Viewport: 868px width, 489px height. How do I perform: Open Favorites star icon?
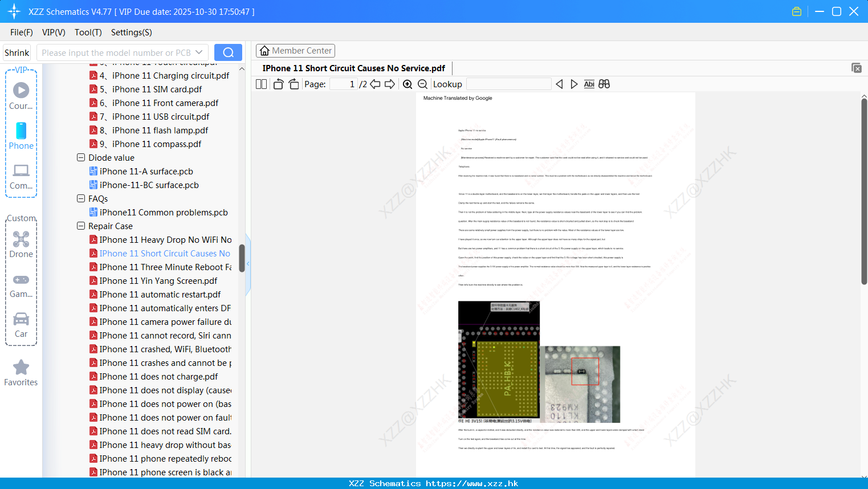21,367
